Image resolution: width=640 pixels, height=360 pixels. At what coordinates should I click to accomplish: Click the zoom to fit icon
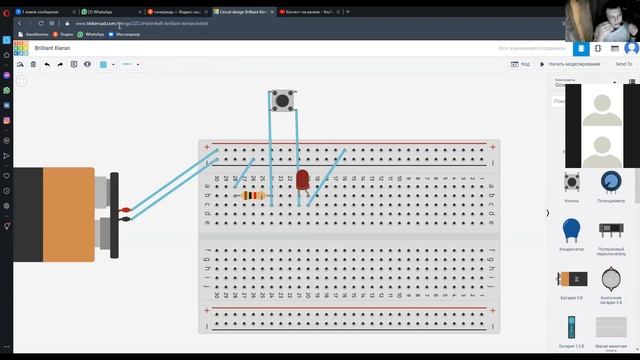(22, 81)
